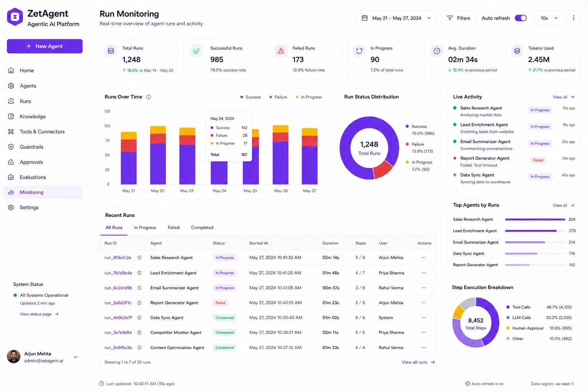Copy run ID run_5a8d3f1c
Image resolution: width=588 pixels, height=392 pixels.
click(139, 303)
